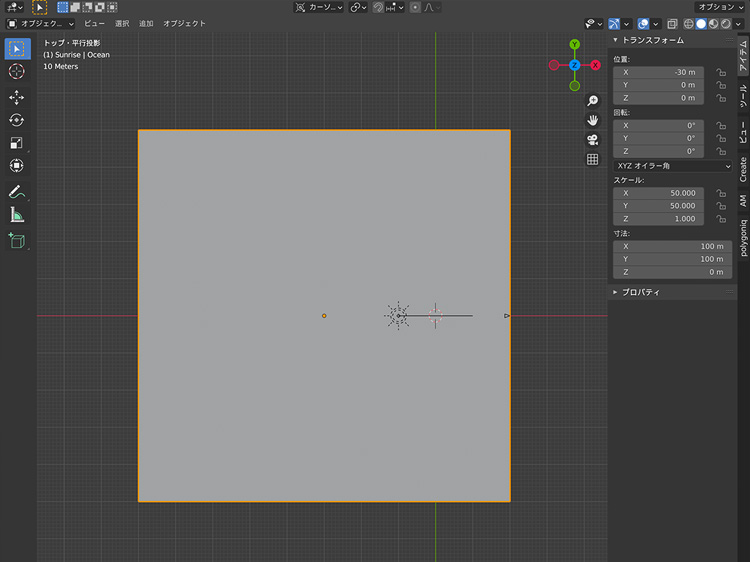Viewport: 750px width, 562px height.
Task: Toggle the lock for scale Z
Action: pos(720,219)
